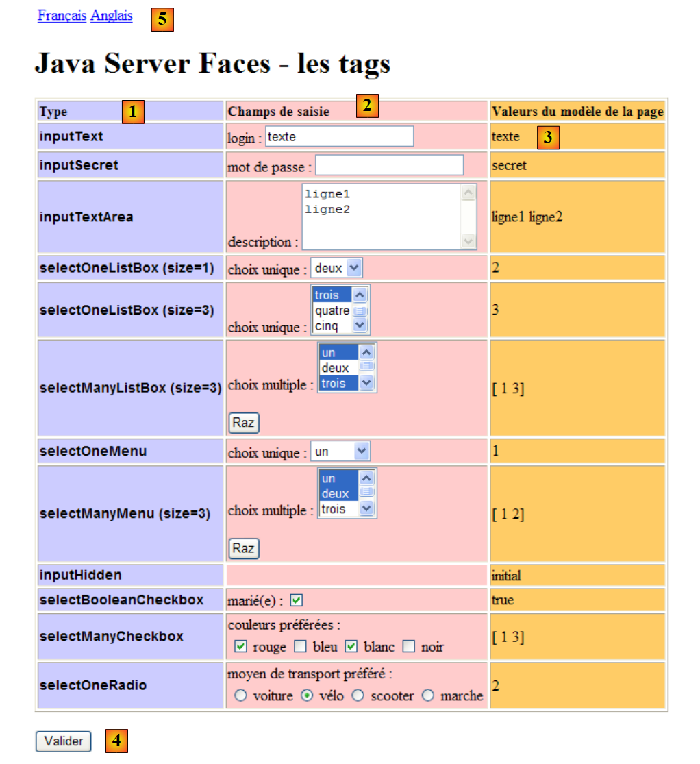
Task: Select quatre in the choix unique list
Action: click(x=333, y=310)
